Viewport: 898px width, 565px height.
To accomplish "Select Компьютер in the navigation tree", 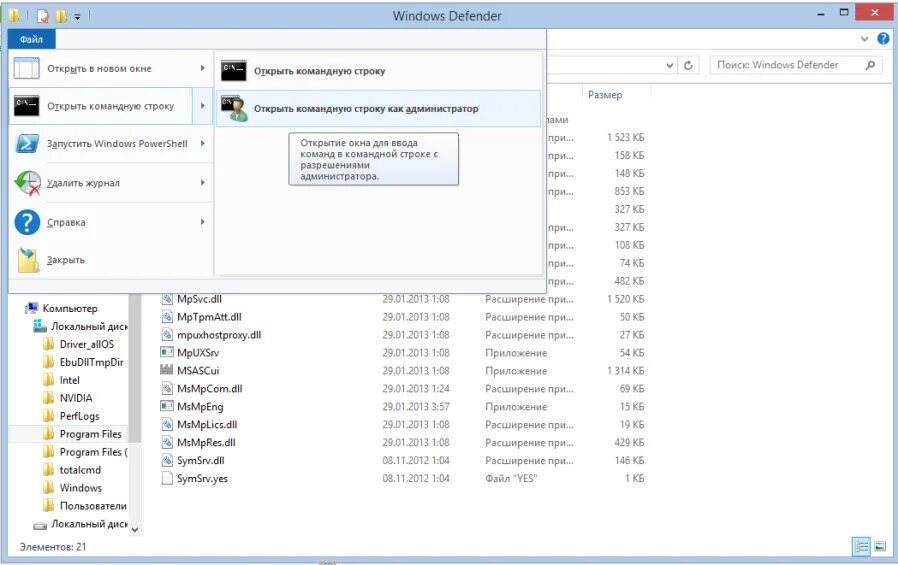I will point(70,309).
